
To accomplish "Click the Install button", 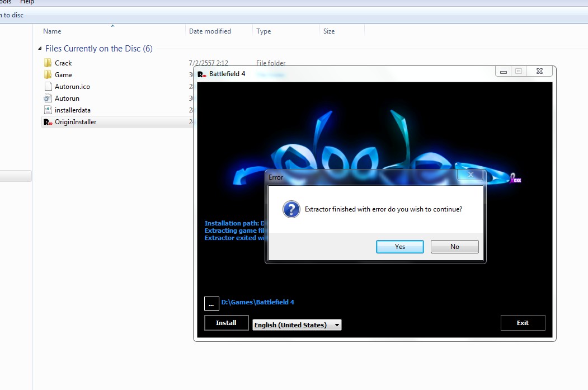I will coord(226,323).
